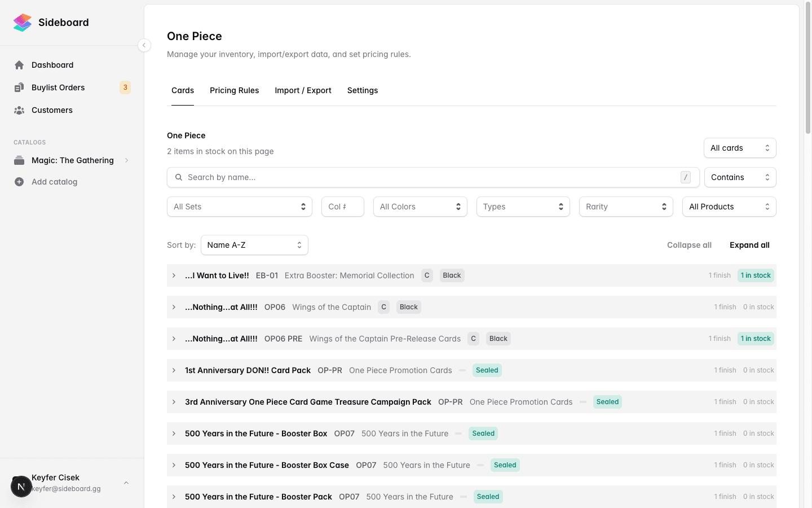This screenshot has width=812, height=508.
Task: Expand the ...Nothing...at All!!! OP06 PRE row
Action: click(x=174, y=339)
